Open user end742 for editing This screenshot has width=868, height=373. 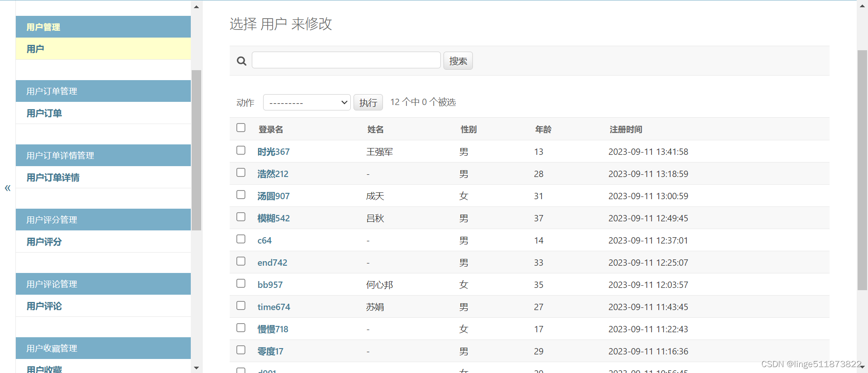point(272,263)
